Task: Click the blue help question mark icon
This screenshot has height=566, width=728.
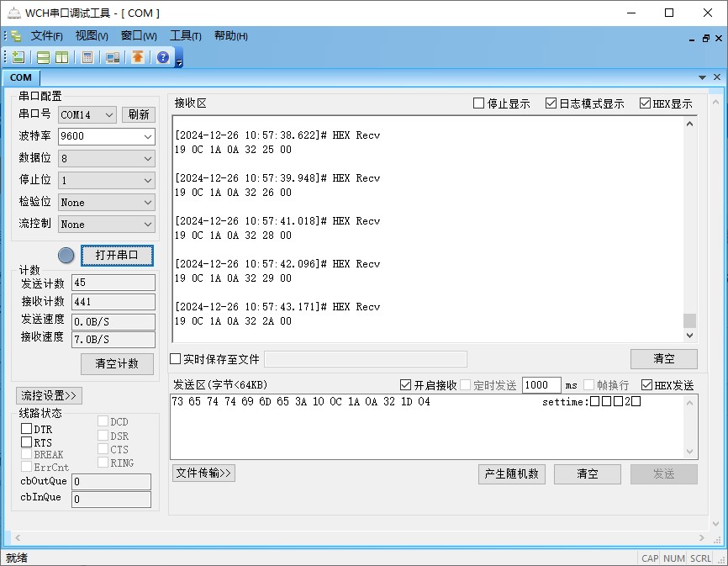Action: click(162, 57)
